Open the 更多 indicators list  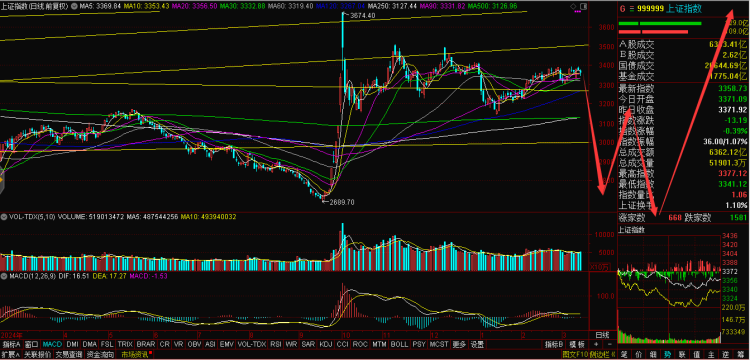459,344
